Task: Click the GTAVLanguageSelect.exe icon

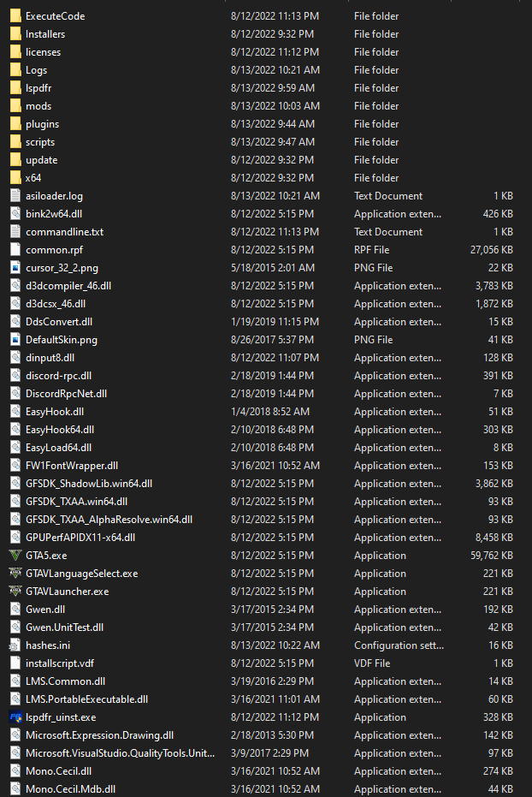Action: click(15, 574)
